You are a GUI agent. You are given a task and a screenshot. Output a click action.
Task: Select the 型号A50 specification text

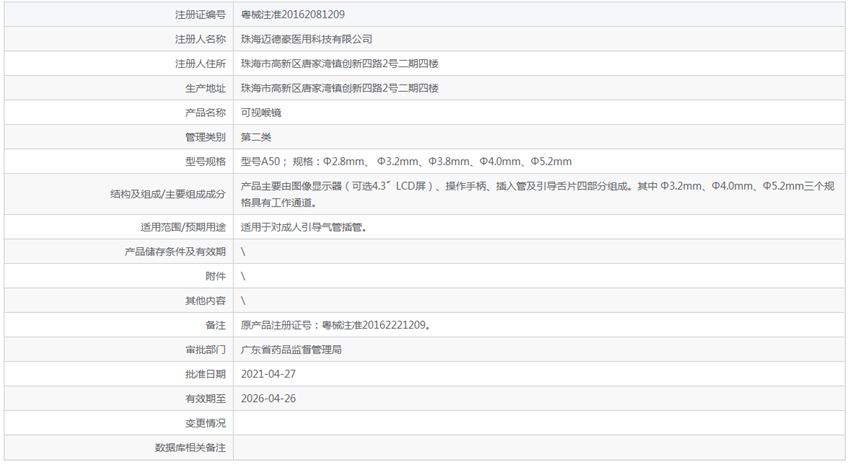click(406, 162)
